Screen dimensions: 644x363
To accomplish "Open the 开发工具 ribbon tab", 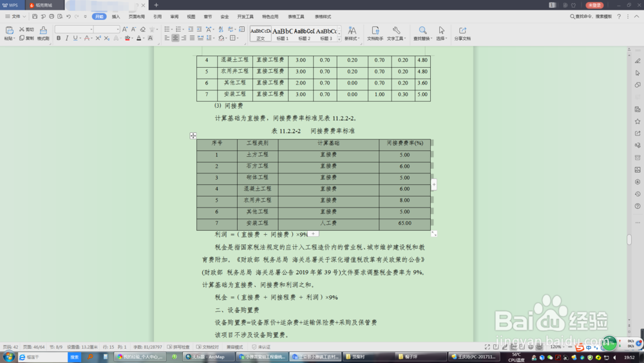I will tap(245, 17).
